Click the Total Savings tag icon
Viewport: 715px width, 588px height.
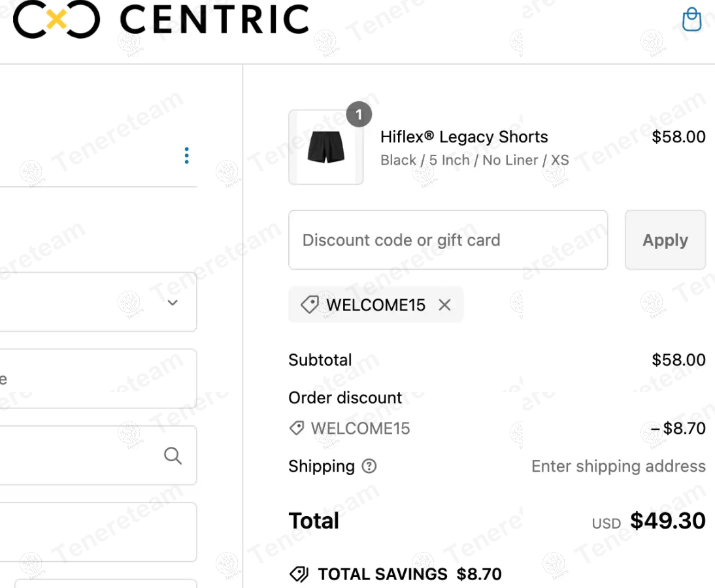tap(299, 574)
